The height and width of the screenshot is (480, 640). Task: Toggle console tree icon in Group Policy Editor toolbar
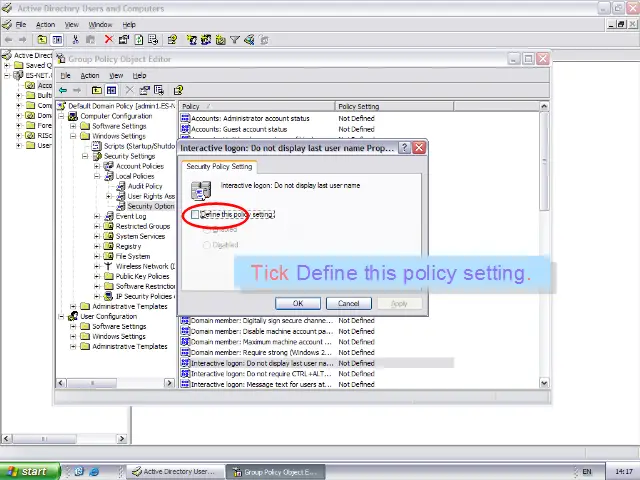pyautogui.click(x=111, y=90)
